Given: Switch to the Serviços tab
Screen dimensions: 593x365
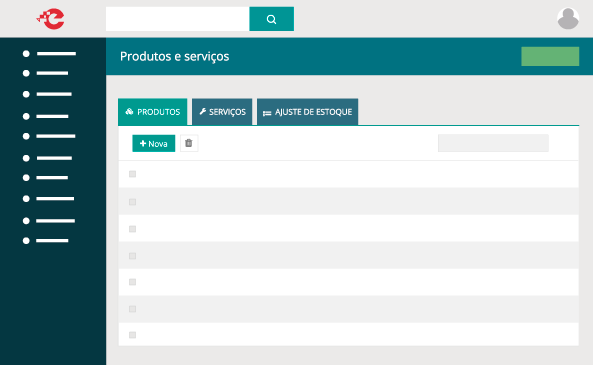Looking at the screenshot, I should pyautogui.click(x=222, y=112).
